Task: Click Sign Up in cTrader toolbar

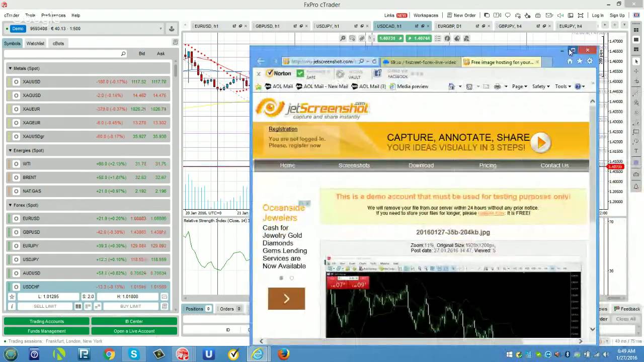Action: point(617,16)
